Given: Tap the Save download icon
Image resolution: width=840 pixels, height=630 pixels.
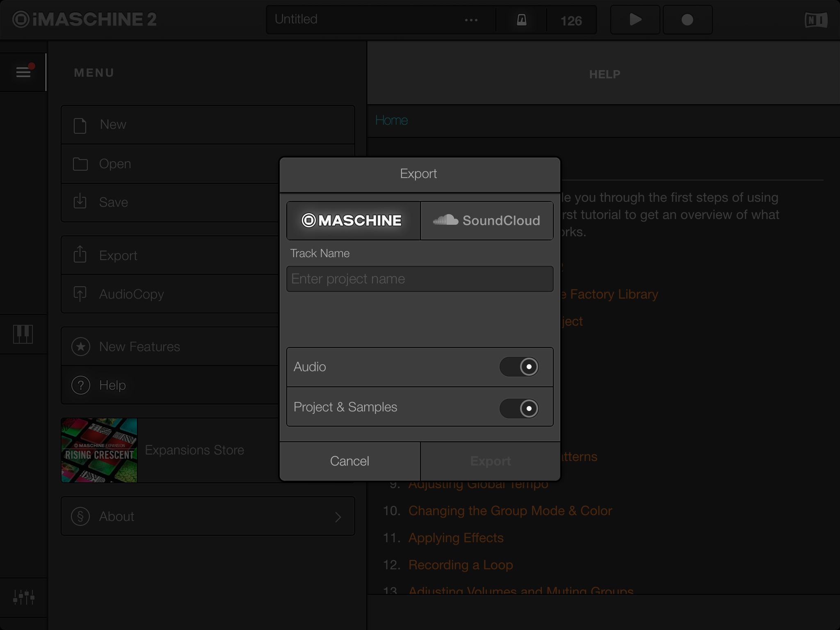Looking at the screenshot, I should click(x=80, y=201).
